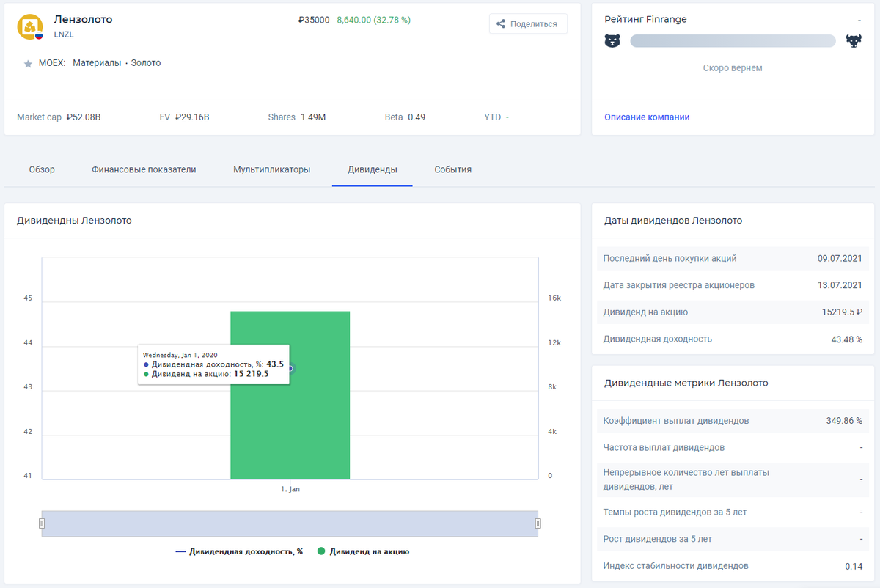The height and width of the screenshot is (588, 880).
Task: Click the Russian flag badge on the logo
Action: click(39, 36)
